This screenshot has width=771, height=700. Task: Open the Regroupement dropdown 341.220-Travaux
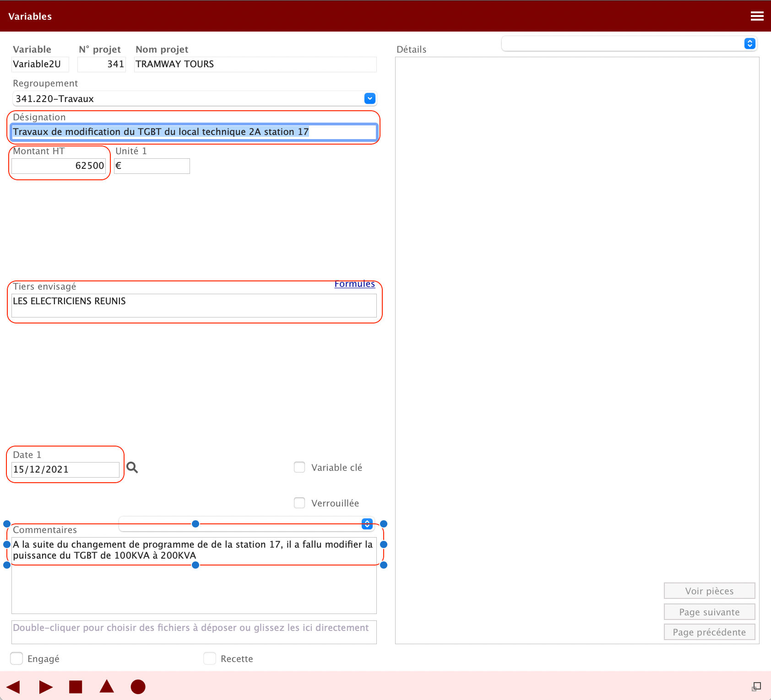click(195, 98)
